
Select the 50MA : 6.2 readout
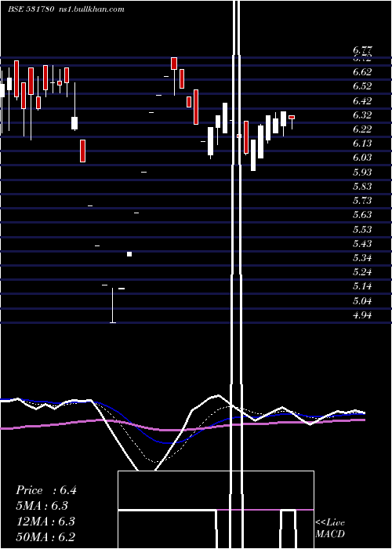45,536
